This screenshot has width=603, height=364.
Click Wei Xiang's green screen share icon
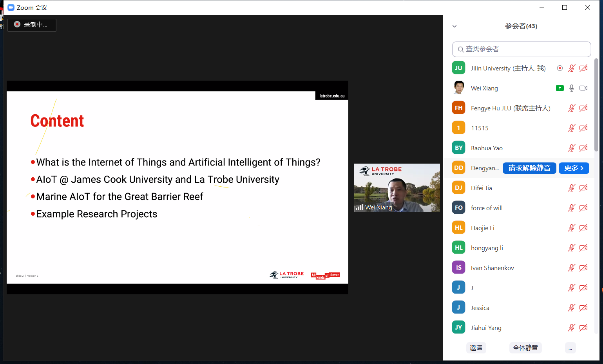tap(560, 88)
